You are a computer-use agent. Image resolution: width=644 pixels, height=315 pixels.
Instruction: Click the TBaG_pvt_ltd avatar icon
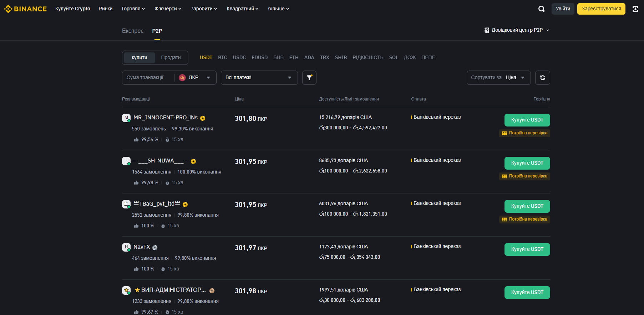click(x=126, y=204)
